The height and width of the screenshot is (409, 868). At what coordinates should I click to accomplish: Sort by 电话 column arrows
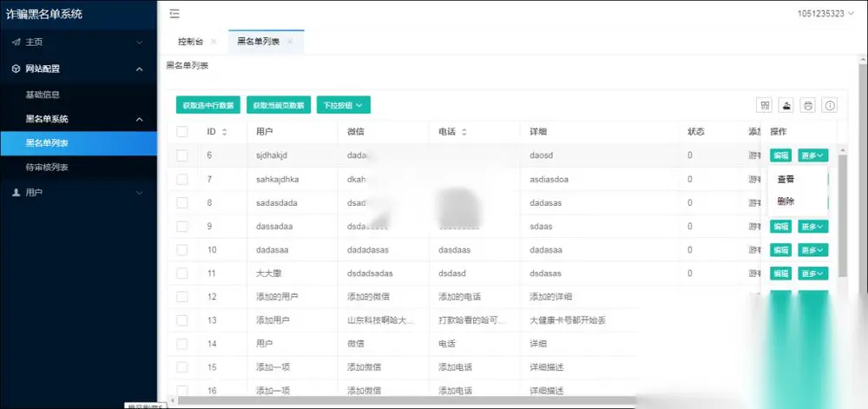click(464, 132)
